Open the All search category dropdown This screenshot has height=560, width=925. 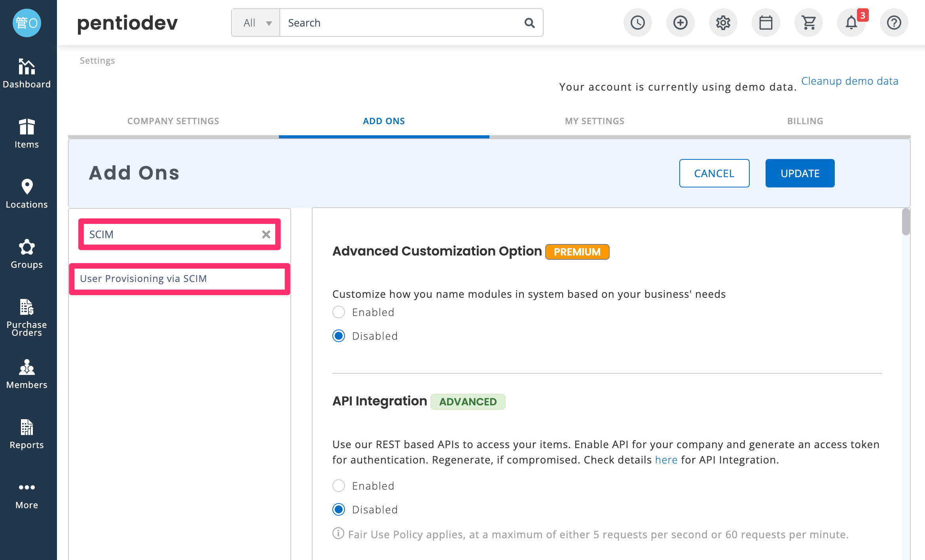click(x=256, y=23)
